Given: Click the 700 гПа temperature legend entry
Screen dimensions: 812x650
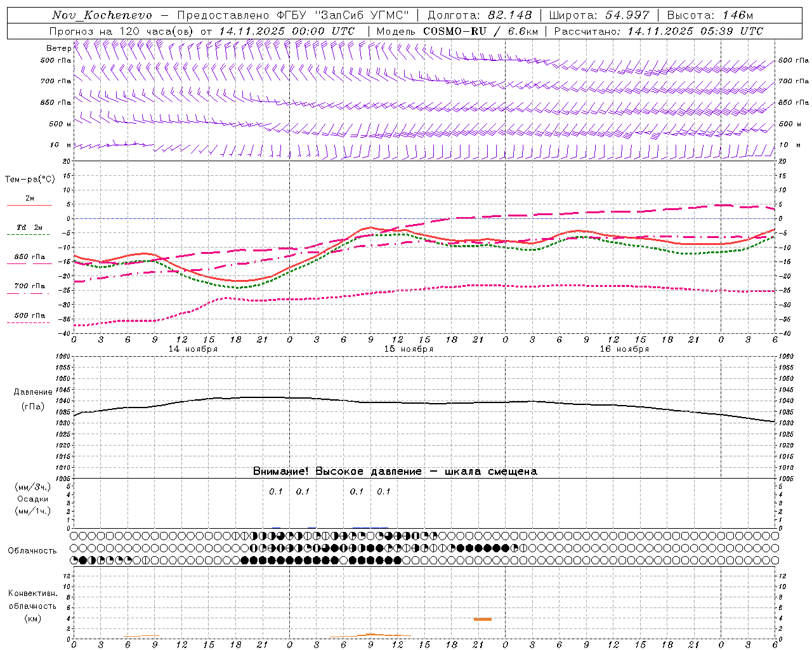Looking at the screenshot, I should point(29,286).
